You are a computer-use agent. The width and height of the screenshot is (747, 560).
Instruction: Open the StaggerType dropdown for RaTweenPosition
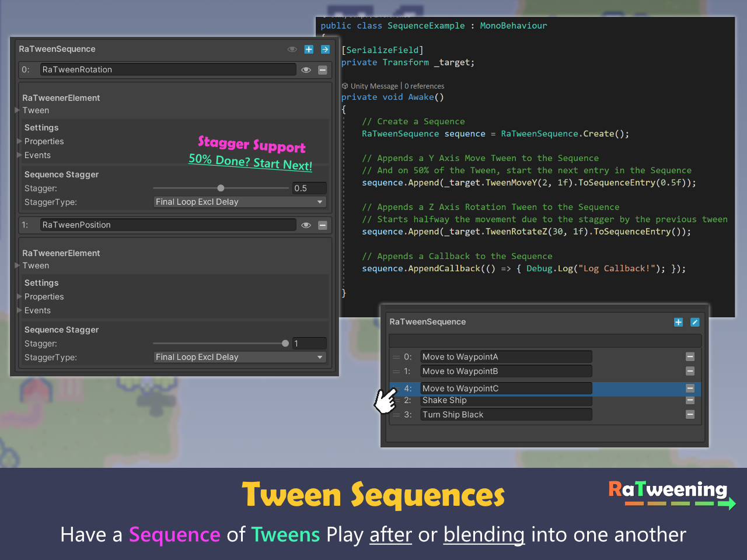(x=239, y=357)
